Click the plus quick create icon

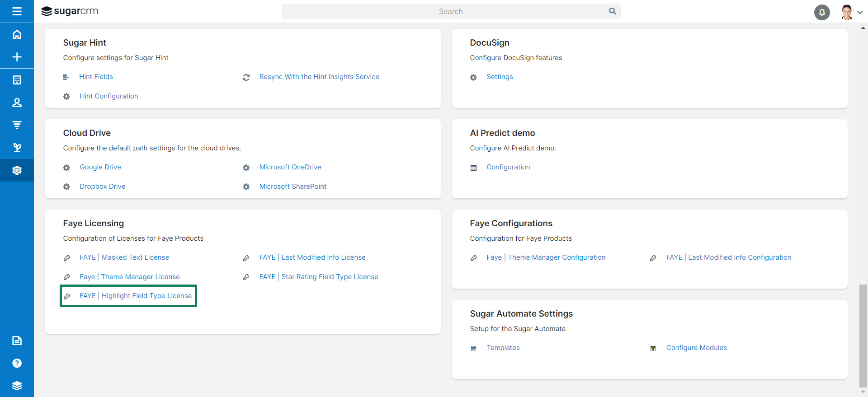pos(17,57)
